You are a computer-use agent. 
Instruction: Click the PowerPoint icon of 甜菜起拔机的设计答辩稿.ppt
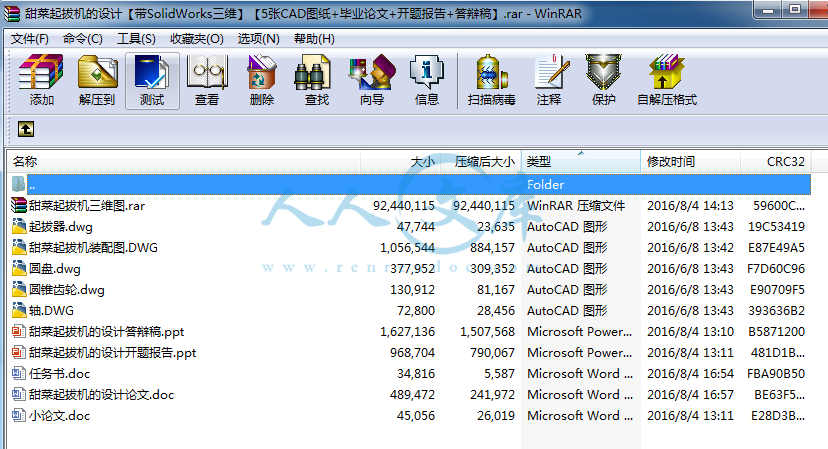(19, 332)
